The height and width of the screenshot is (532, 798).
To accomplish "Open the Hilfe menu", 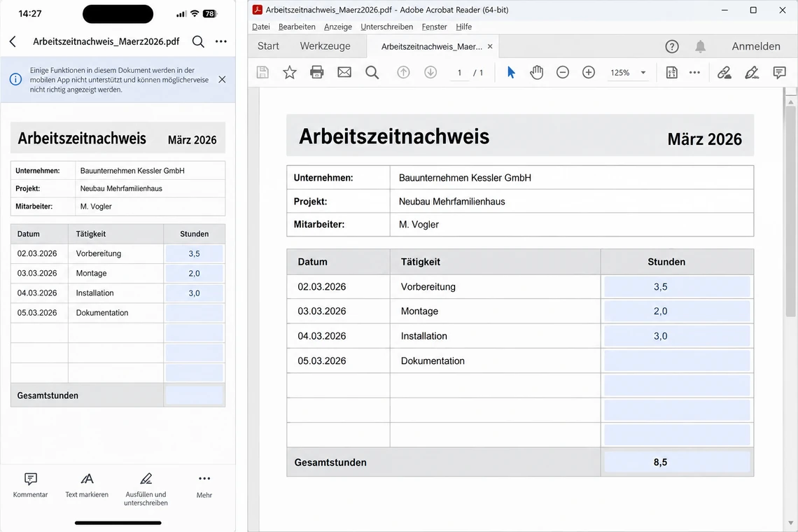I will point(463,27).
